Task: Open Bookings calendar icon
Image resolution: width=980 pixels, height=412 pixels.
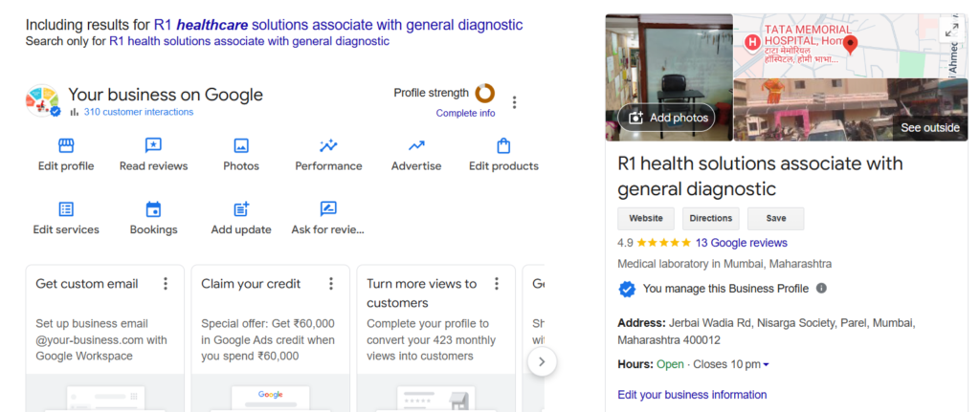Action: [153, 209]
